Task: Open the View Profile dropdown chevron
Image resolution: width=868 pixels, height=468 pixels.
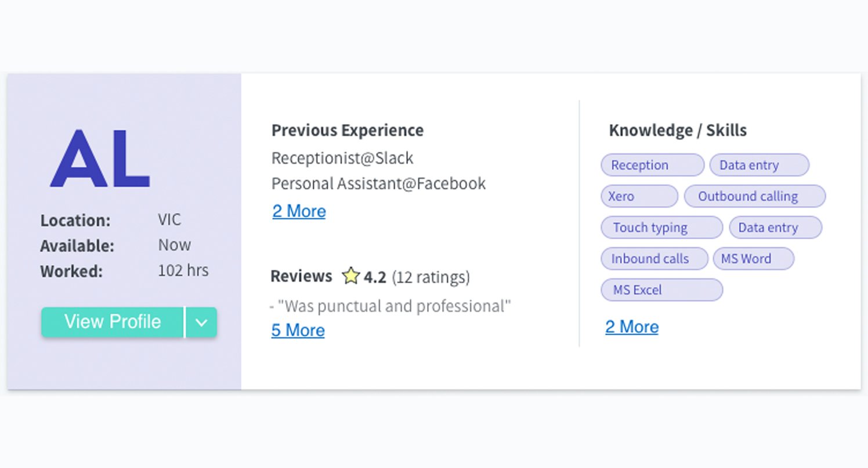Action: [x=201, y=322]
